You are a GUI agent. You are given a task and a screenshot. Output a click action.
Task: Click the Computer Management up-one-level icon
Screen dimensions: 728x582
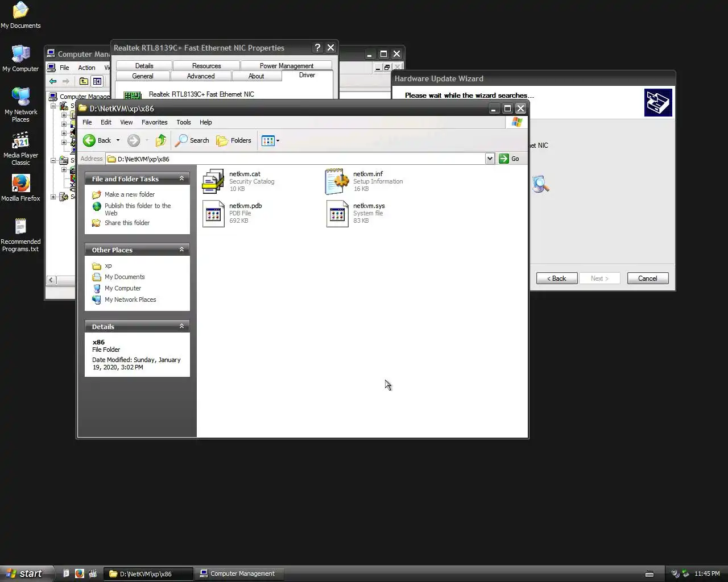84,81
